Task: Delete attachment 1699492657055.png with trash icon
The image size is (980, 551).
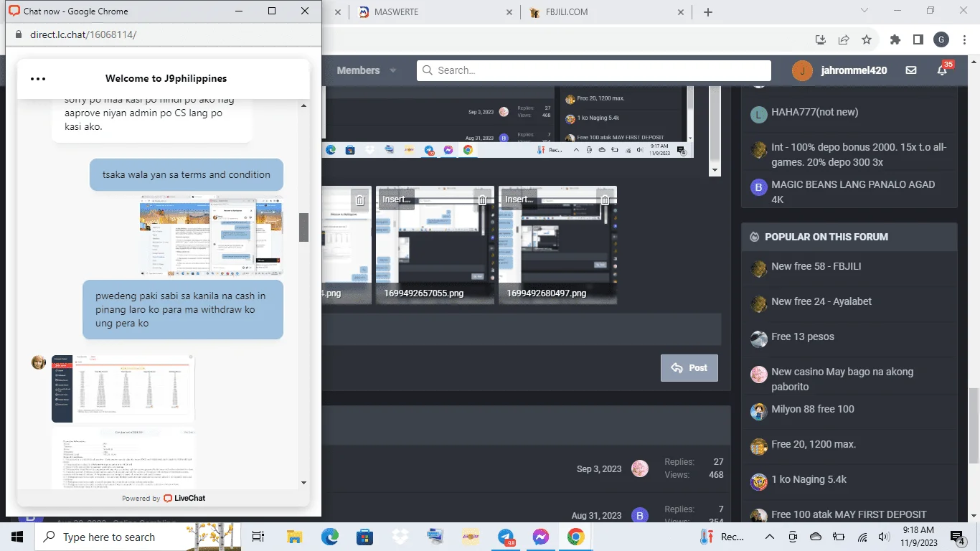Action: pos(483,200)
